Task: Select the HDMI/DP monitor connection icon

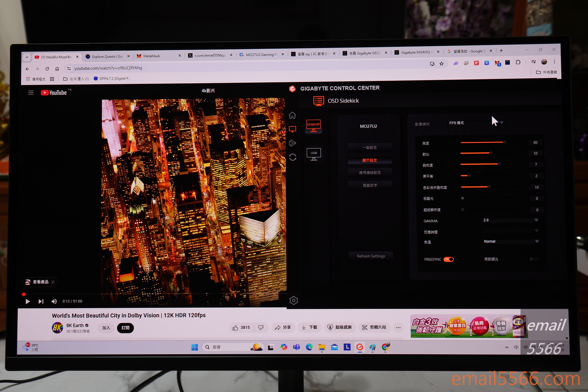Action: [313, 126]
